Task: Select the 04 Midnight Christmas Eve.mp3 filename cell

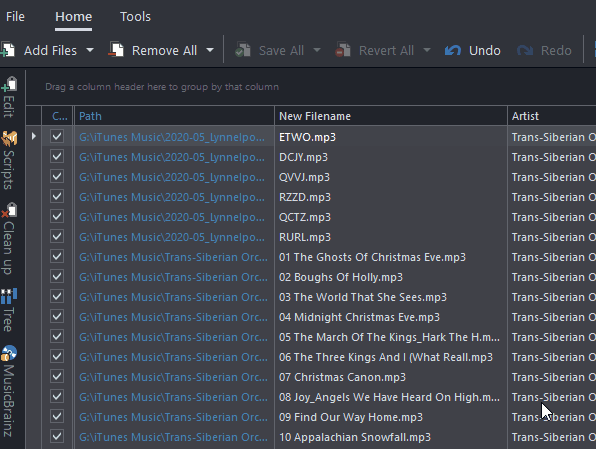Action: tap(391, 317)
